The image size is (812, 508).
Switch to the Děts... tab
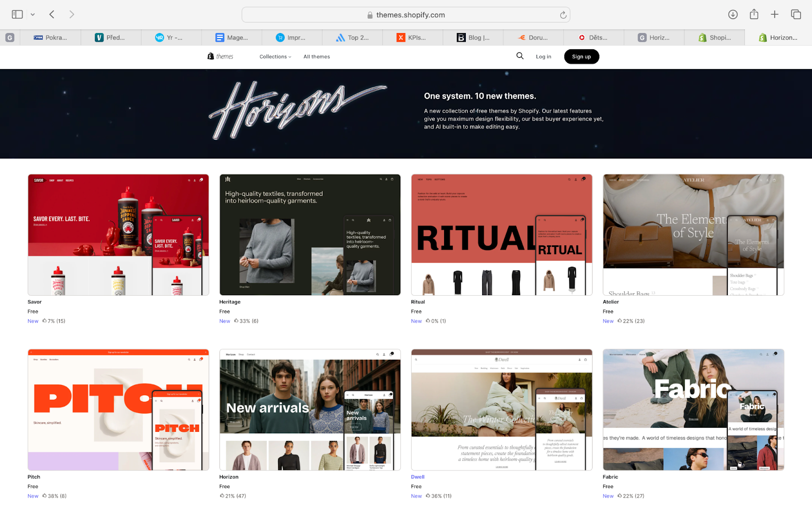pyautogui.click(x=593, y=38)
